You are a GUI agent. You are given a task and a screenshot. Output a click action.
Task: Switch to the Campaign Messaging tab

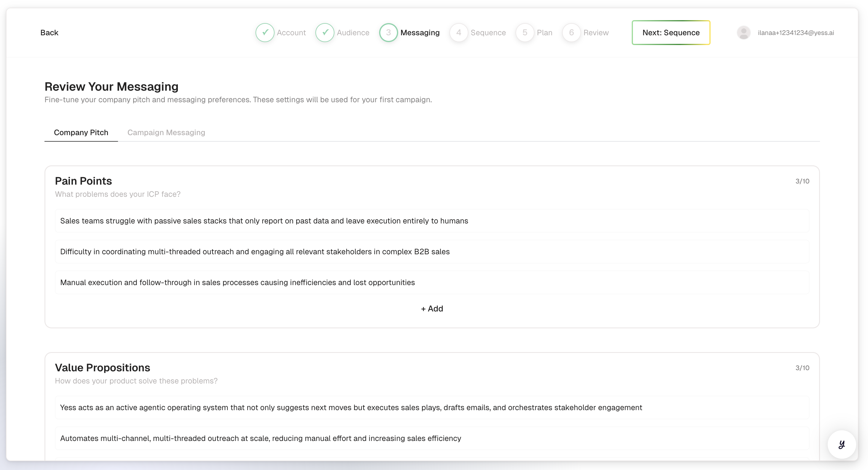click(166, 132)
